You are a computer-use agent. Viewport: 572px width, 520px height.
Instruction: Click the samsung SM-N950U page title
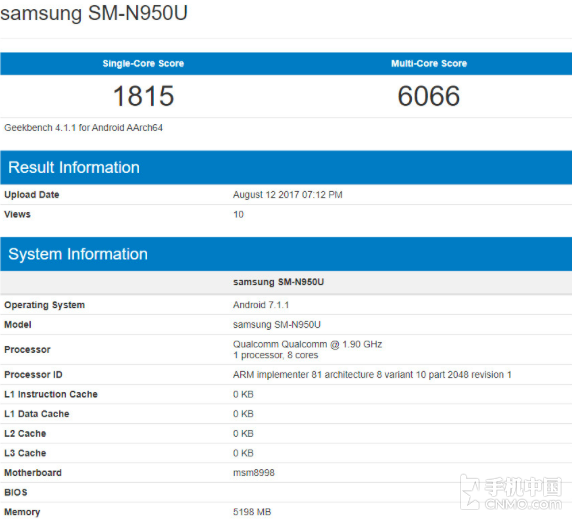point(94,13)
